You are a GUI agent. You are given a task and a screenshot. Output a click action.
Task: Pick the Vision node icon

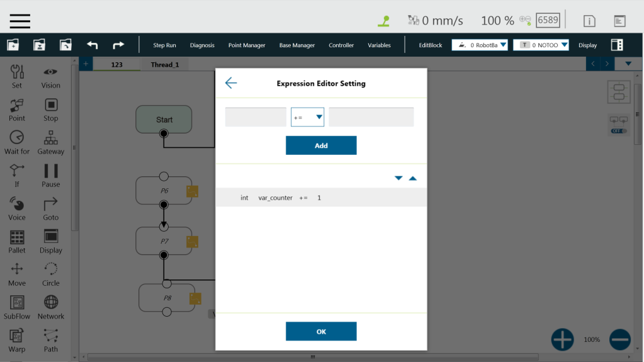pyautogui.click(x=51, y=73)
